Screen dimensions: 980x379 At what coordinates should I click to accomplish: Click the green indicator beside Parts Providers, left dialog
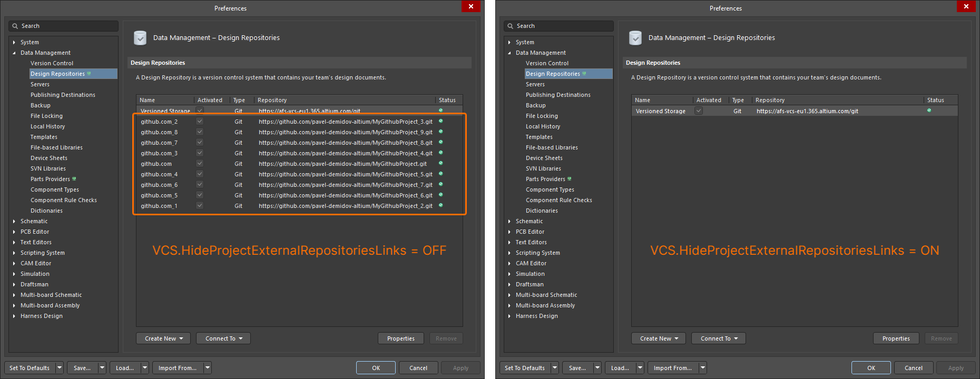tap(74, 179)
